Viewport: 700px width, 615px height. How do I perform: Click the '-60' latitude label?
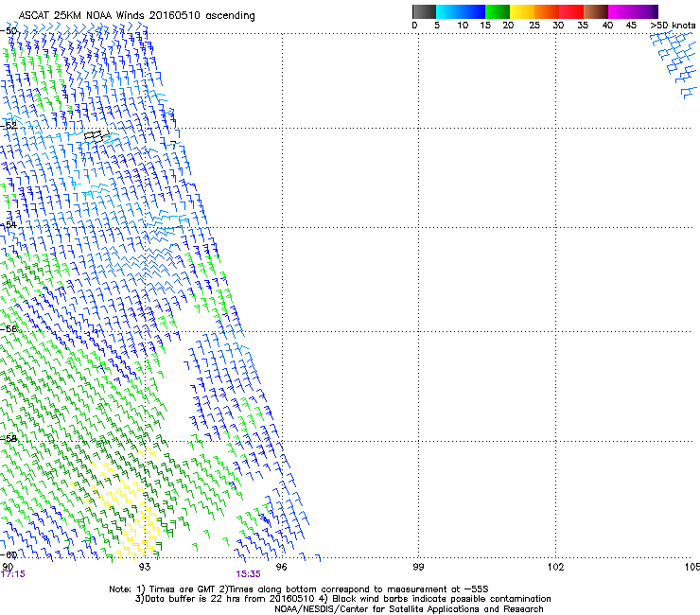(x=9, y=555)
